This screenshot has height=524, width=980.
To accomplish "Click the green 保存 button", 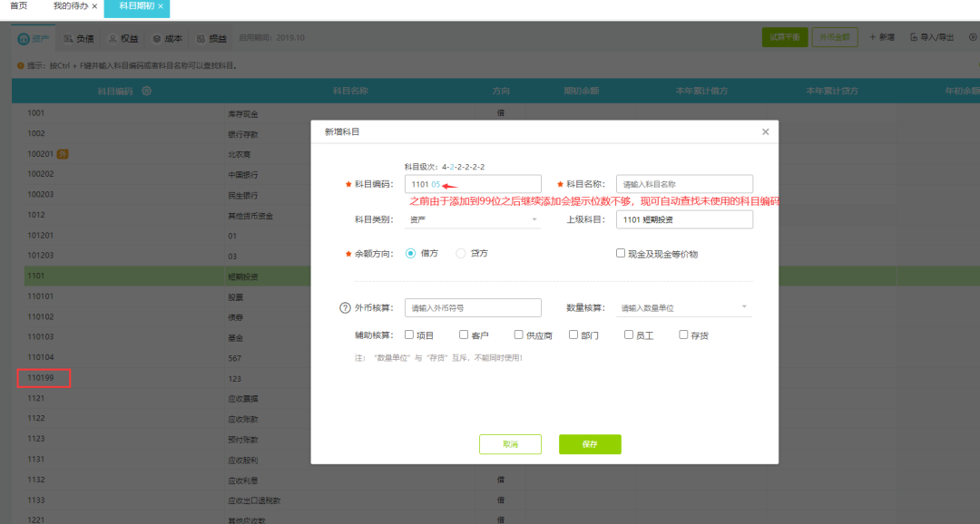I will 590,444.
